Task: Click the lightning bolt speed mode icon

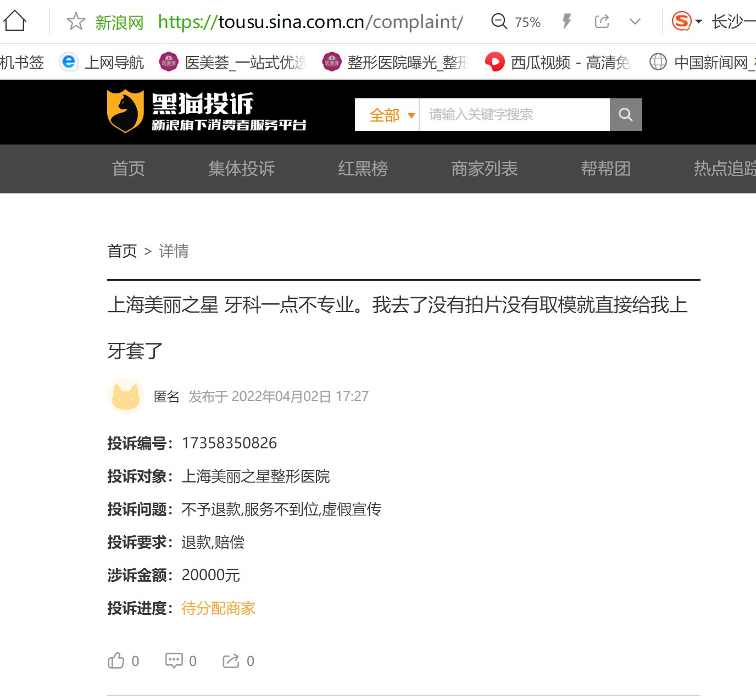Action: pos(566,21)
